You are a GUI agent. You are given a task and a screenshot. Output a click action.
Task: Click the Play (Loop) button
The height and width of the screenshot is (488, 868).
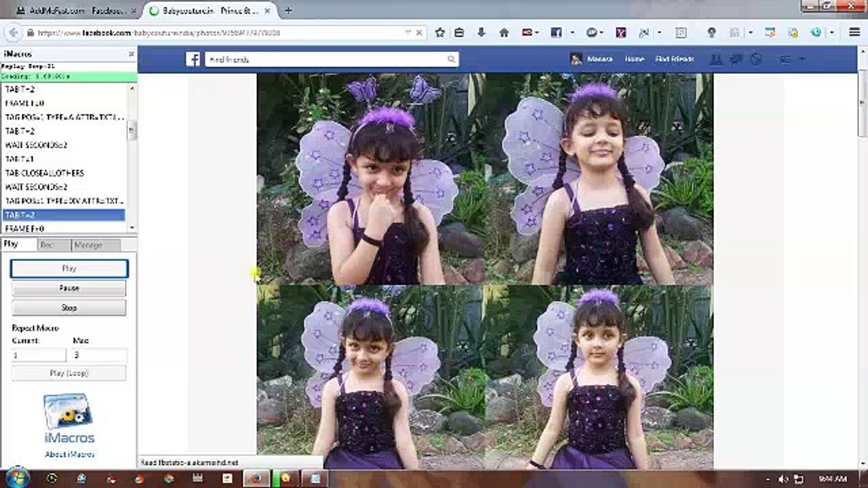coord(69,373)
